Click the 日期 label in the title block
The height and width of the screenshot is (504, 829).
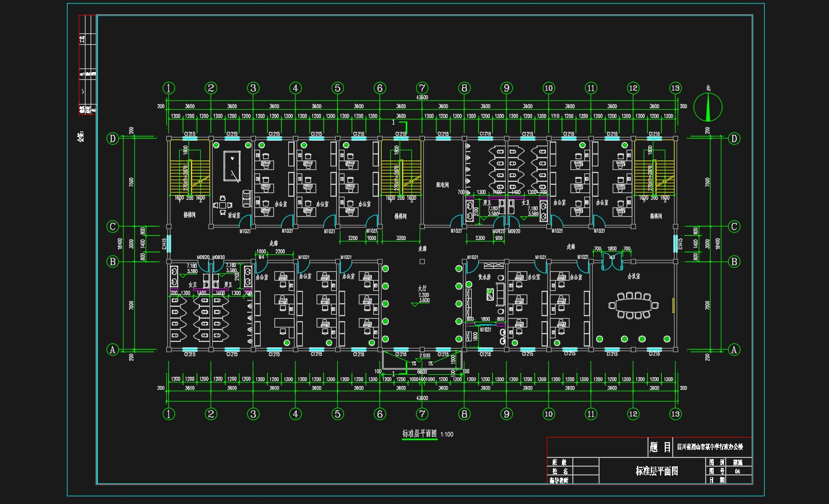[x=717, y=480]
